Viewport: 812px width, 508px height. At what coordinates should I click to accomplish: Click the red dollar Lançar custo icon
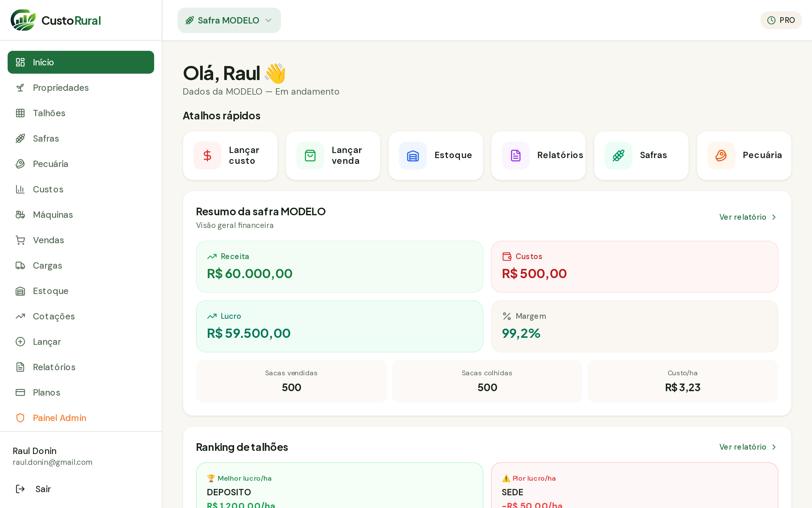click(x=207, y=156)
